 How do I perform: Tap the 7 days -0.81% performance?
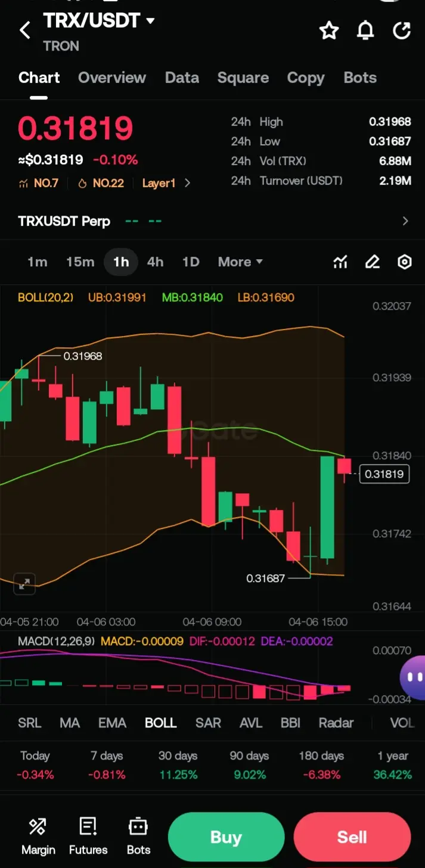point(108,765)
